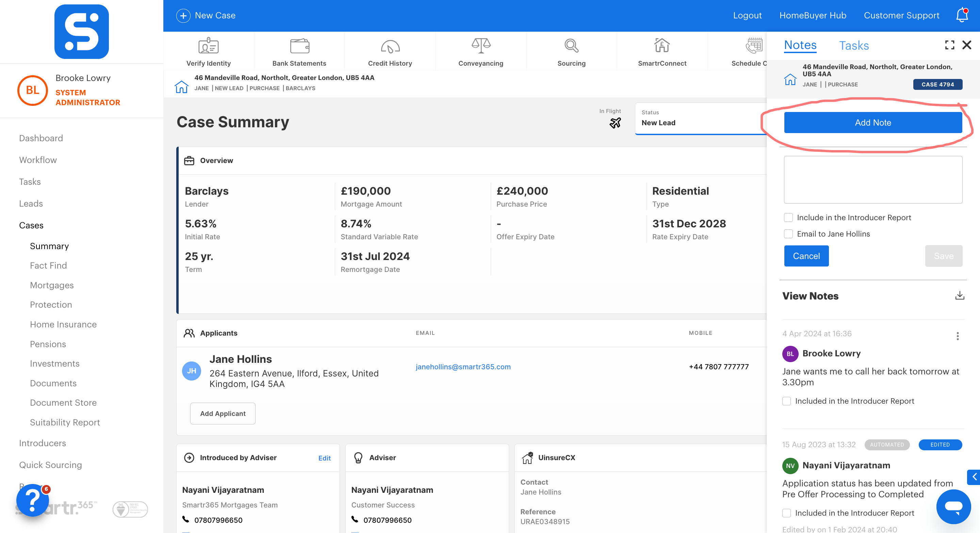Click Logout in the top bar
980x533 pixels.
tap(748, 16)
